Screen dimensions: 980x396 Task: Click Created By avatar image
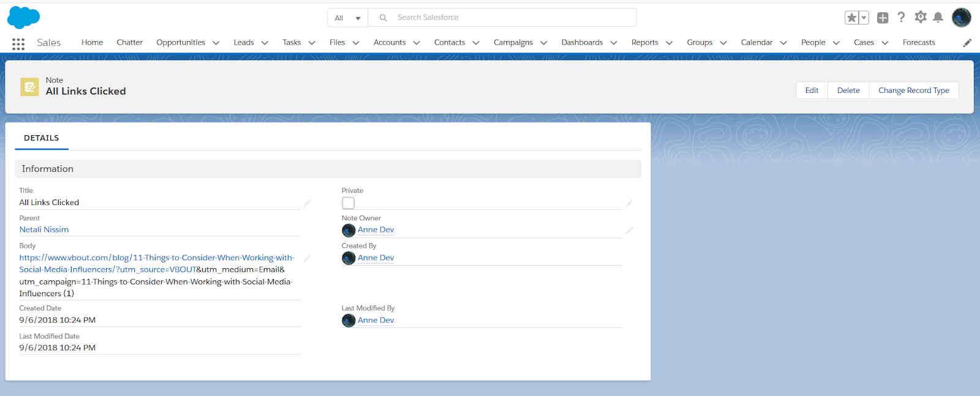pos(349,258)
